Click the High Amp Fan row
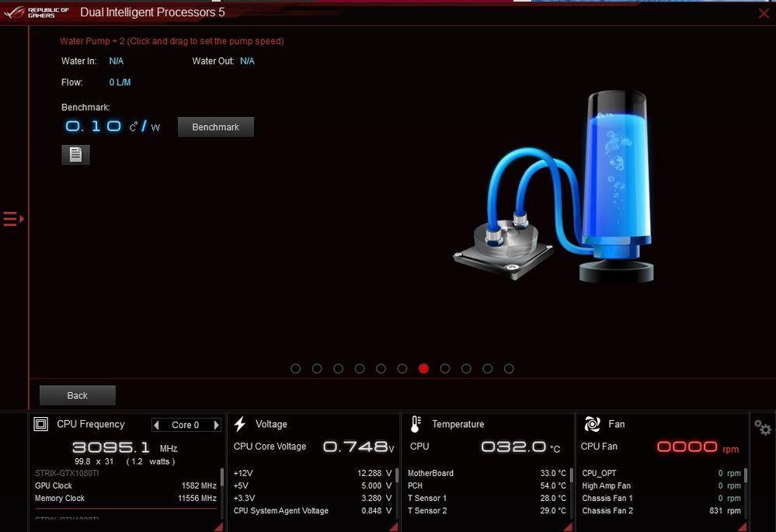 point(661,486)
